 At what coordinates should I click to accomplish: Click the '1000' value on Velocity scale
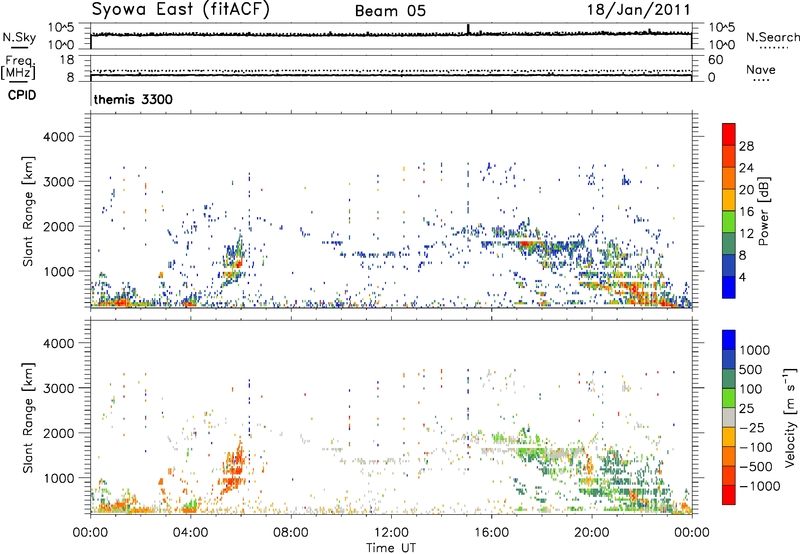click(755, 350)
